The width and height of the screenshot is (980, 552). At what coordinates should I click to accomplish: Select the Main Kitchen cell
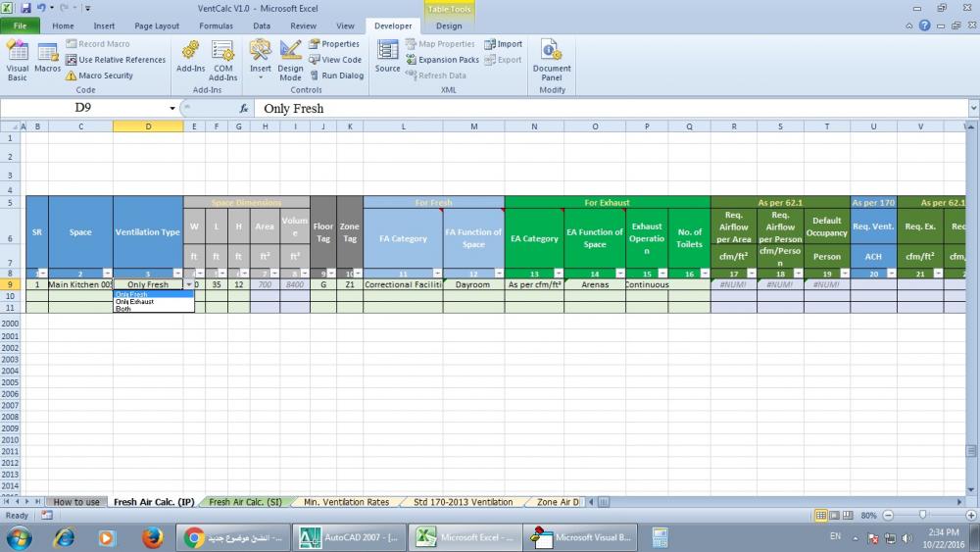[x=80, y=284]
